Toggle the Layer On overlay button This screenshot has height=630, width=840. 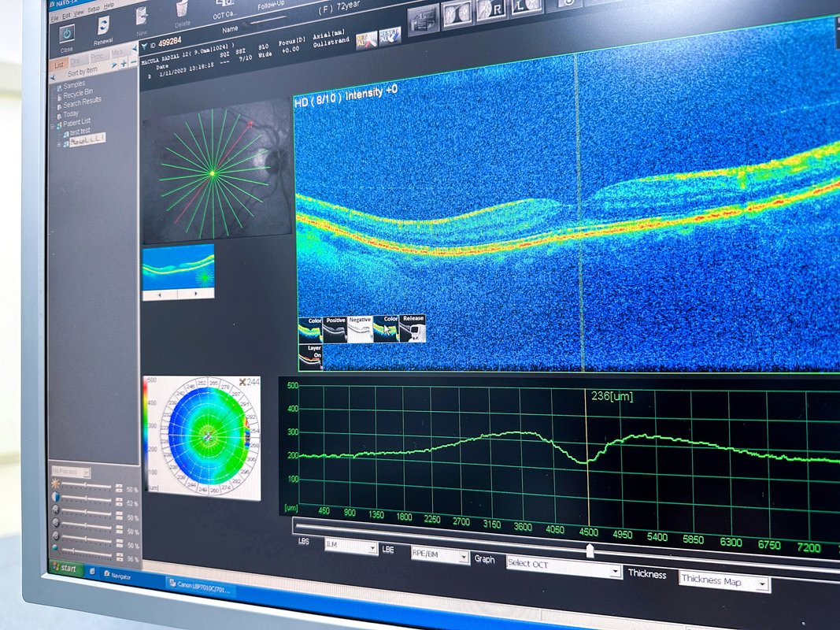pyautogui.click(x=309, y=356)
